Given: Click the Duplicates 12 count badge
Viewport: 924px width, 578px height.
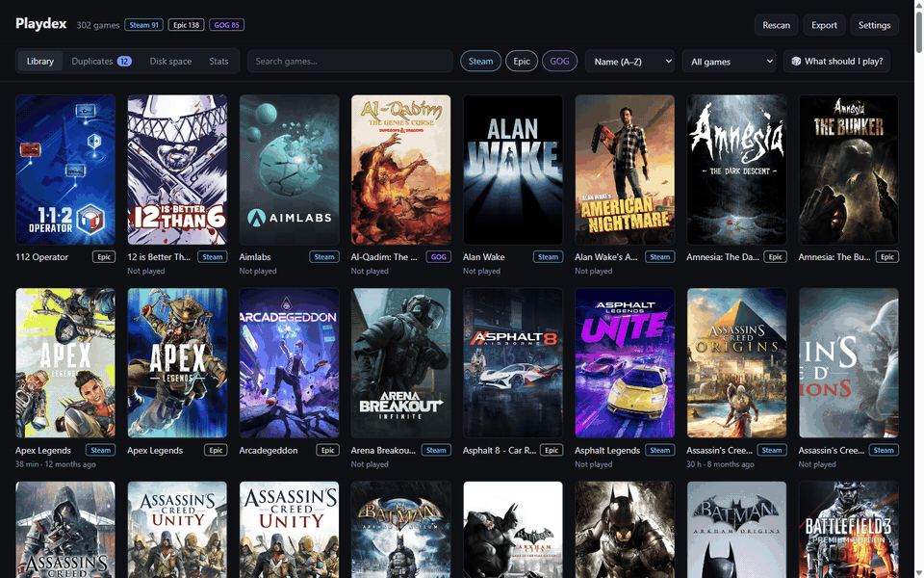Looking at the screenshot, I should 124,62.
